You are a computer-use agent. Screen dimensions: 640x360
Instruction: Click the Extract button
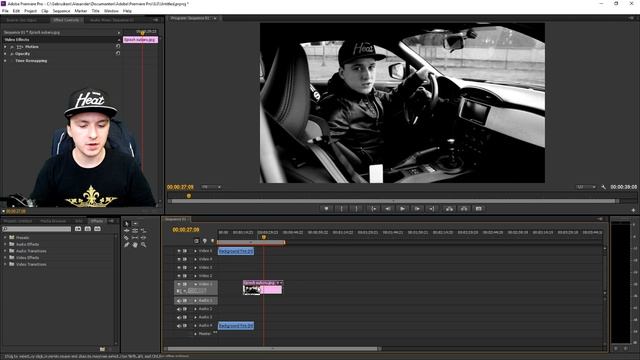coord(464,209)
